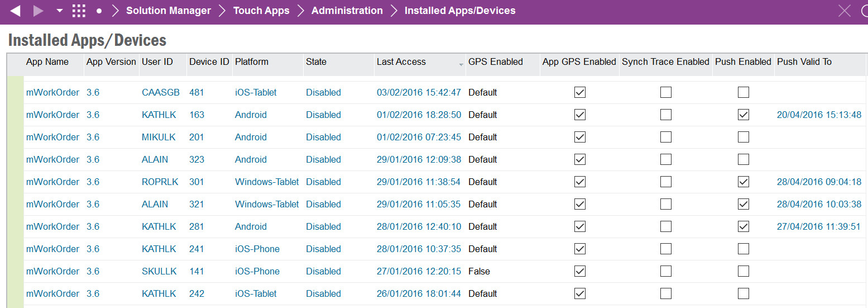The width and height of the screenshot is (868, 308).
Task: Click Device ID 321 link
Action: 196,204
